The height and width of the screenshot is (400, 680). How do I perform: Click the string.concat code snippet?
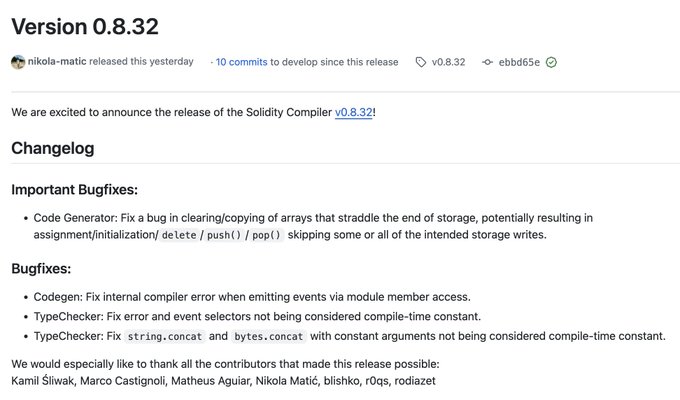(x=169, y=336)
